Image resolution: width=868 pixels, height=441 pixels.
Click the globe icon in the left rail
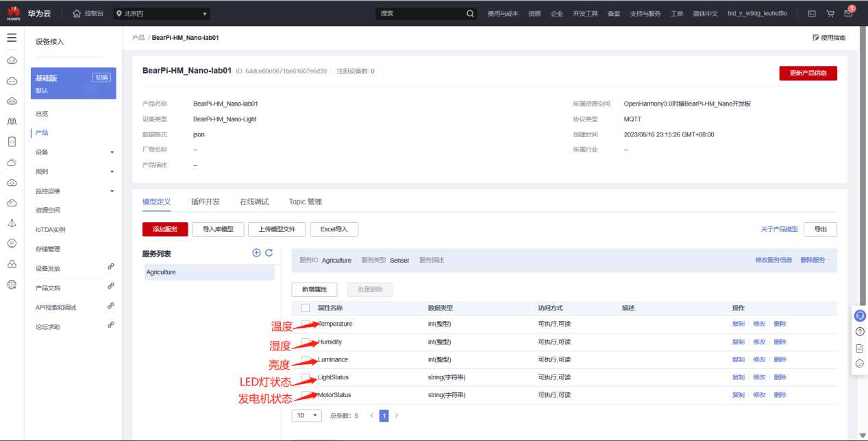[12, 284]
